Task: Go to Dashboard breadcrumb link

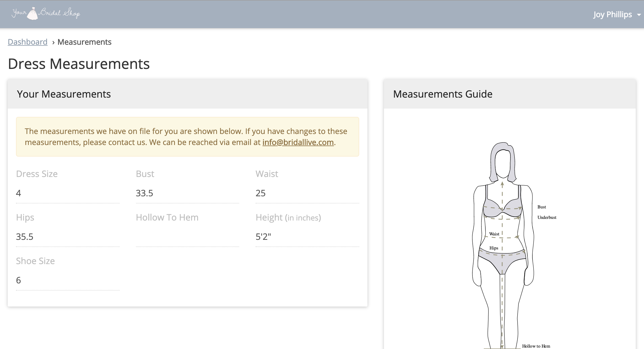Action: [28, 42]
